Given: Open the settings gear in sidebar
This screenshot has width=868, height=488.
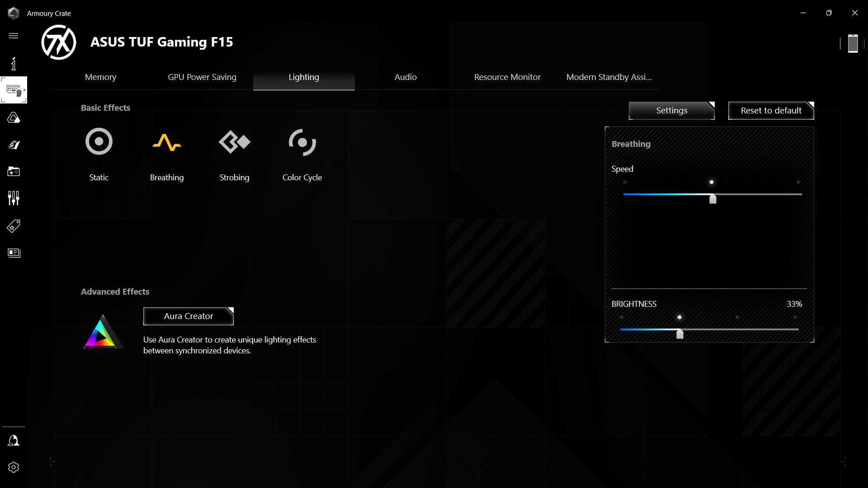Looking at the screenshot, I should pyautogui.click(x=14, y=467).
